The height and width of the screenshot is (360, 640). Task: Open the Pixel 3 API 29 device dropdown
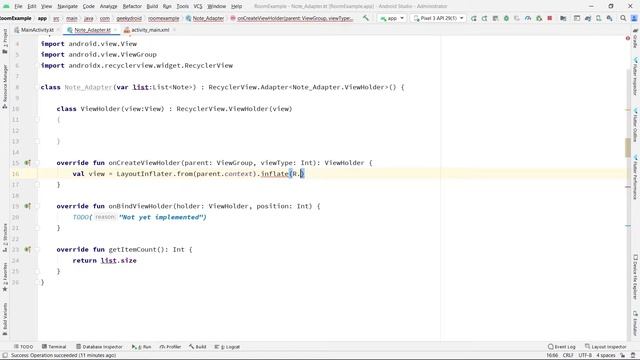pos(438,18)
